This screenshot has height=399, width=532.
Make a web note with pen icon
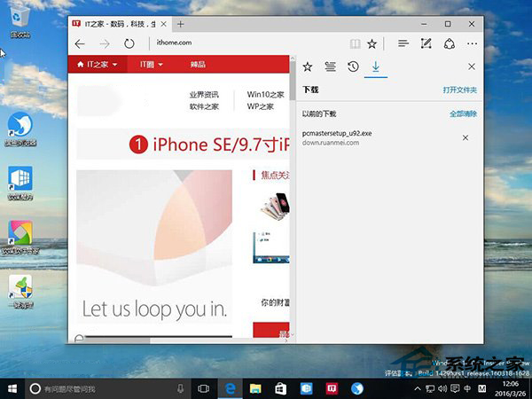click(426, 43)
